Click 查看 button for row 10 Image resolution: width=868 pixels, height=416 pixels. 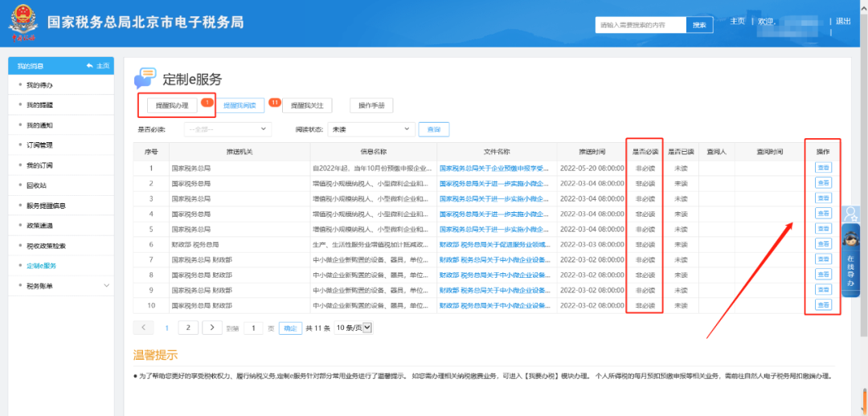click(823, 305)
